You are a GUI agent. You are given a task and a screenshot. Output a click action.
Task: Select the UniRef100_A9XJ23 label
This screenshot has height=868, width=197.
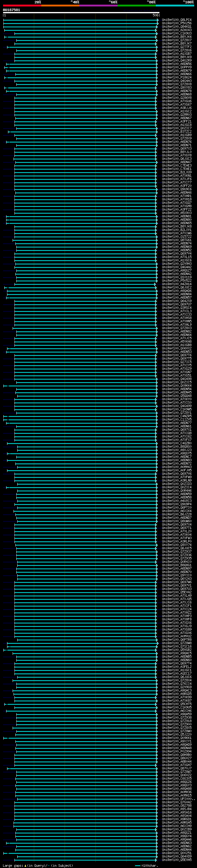point(177,450)
